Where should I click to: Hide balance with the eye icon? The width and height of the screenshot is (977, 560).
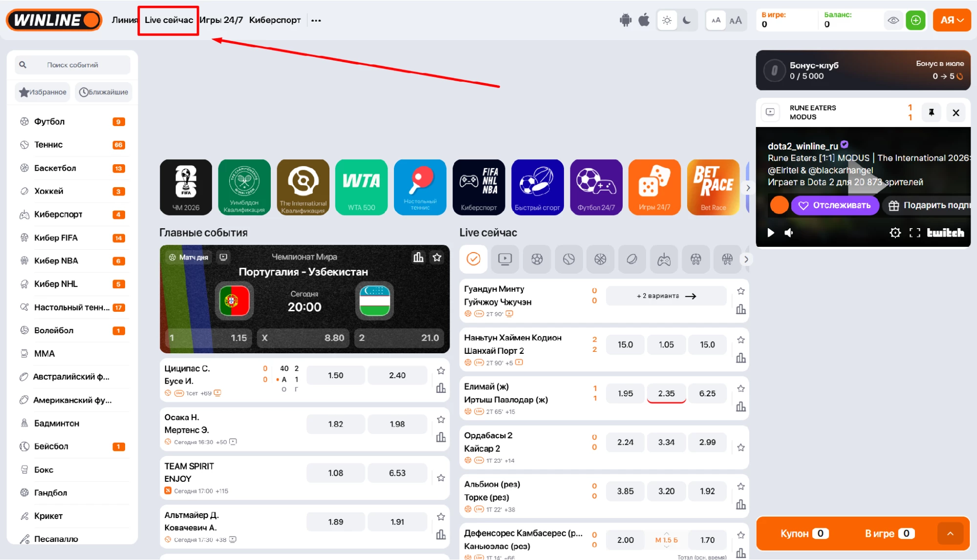pos(893,21)
